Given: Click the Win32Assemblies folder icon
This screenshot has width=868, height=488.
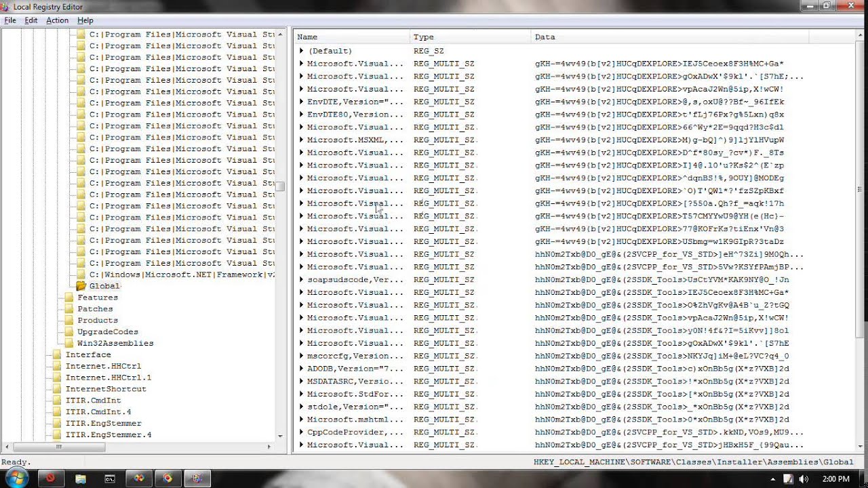Looking at the screenshot, I should (69, 344).
